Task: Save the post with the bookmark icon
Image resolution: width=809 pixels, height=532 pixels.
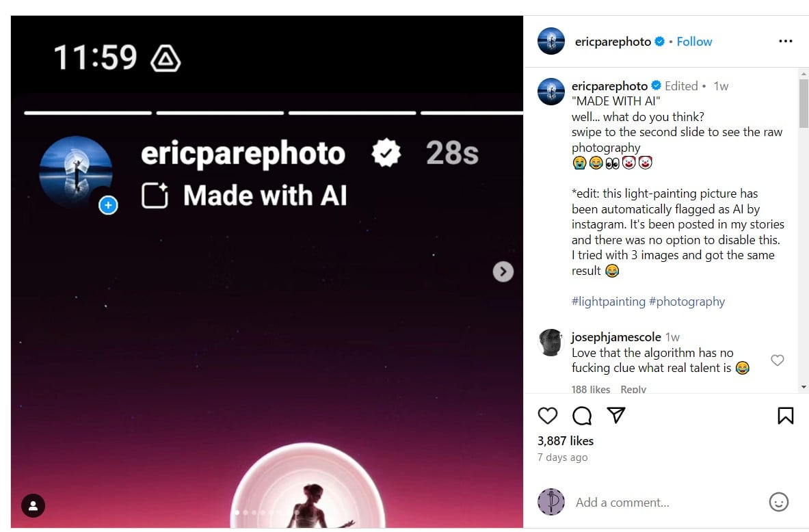Action: (x=785, y=416)
